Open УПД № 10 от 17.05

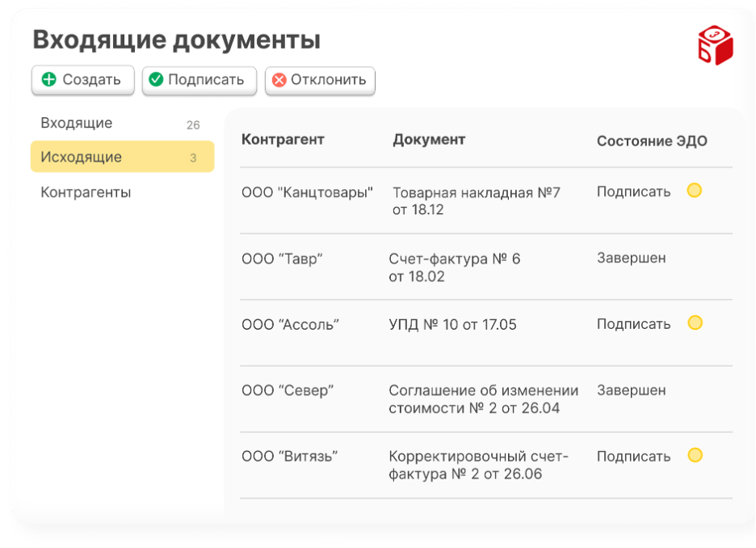[x=452, y=325]
